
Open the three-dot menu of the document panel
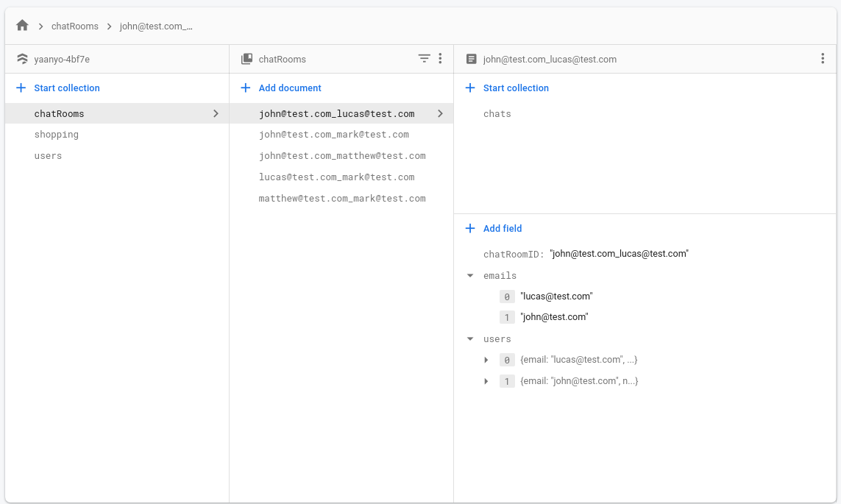(823, 58)
